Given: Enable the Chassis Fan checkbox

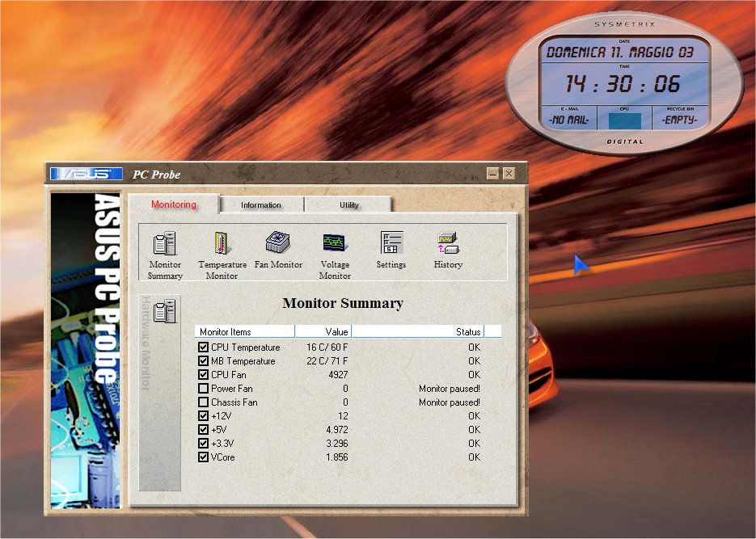Looking at the screenshot, I should click(x=204, y=402).
